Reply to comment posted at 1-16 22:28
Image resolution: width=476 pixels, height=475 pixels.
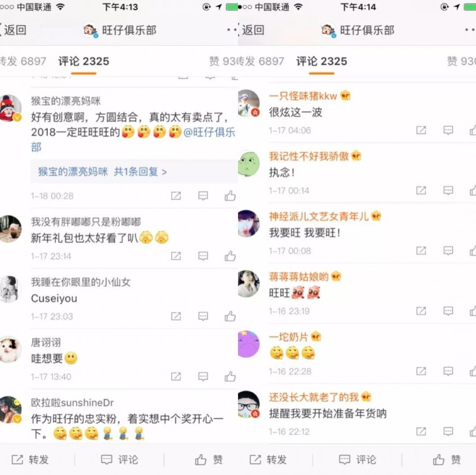point(448,371)
